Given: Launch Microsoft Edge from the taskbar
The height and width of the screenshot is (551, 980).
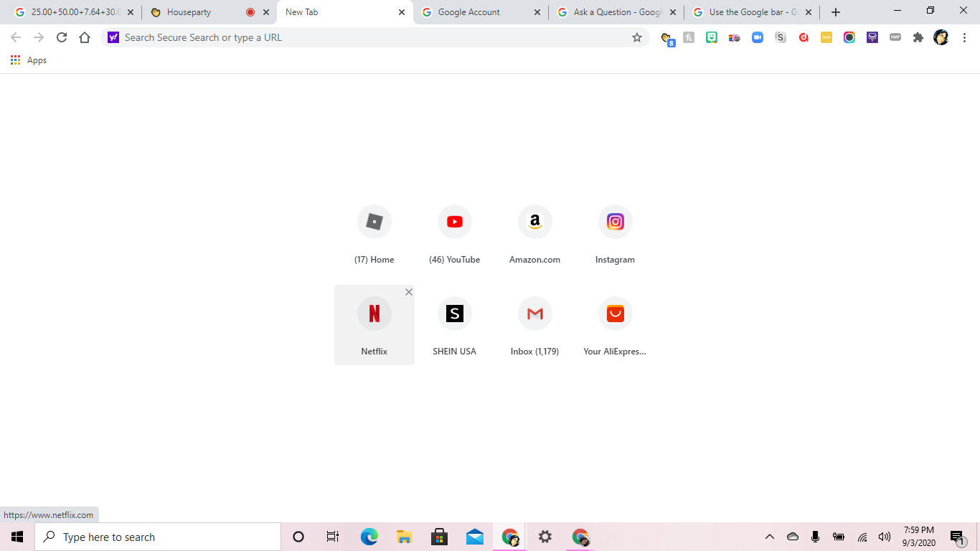Looking at the screenshot, I should point(369,537).
